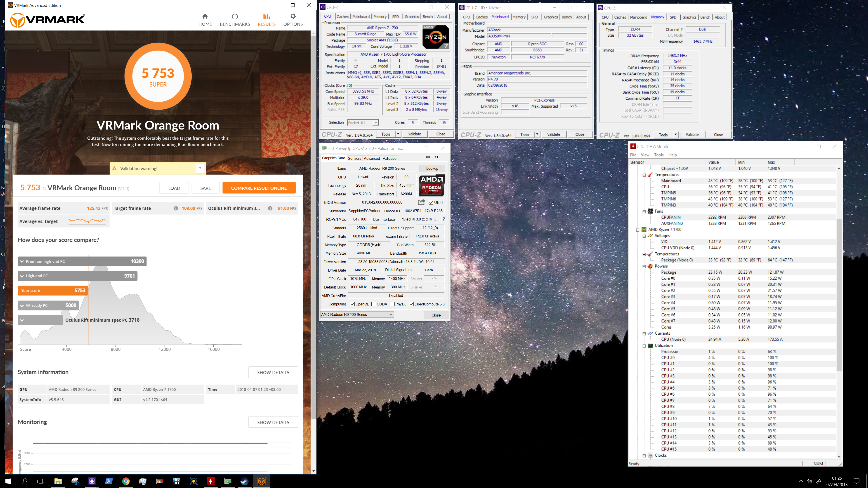Open PowerShell from taskbar

pyautogui.click(x=109, y=481)
